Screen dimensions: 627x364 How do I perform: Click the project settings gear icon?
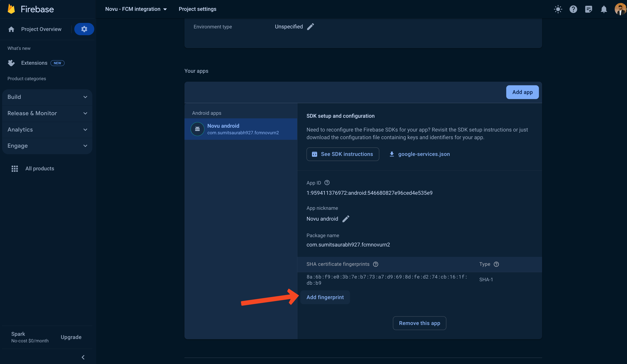(x=84, y=29)
